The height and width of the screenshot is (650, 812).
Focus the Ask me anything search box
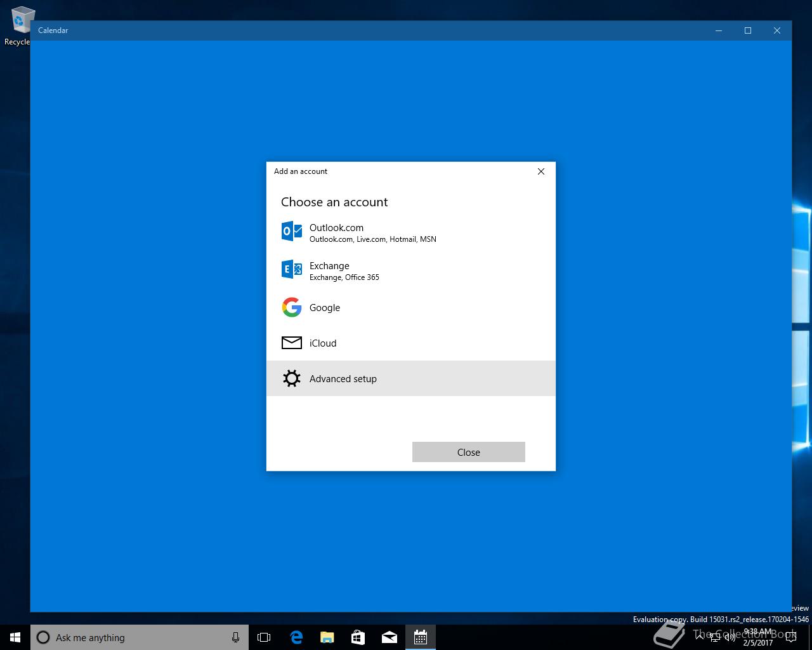tap(140, 637)
